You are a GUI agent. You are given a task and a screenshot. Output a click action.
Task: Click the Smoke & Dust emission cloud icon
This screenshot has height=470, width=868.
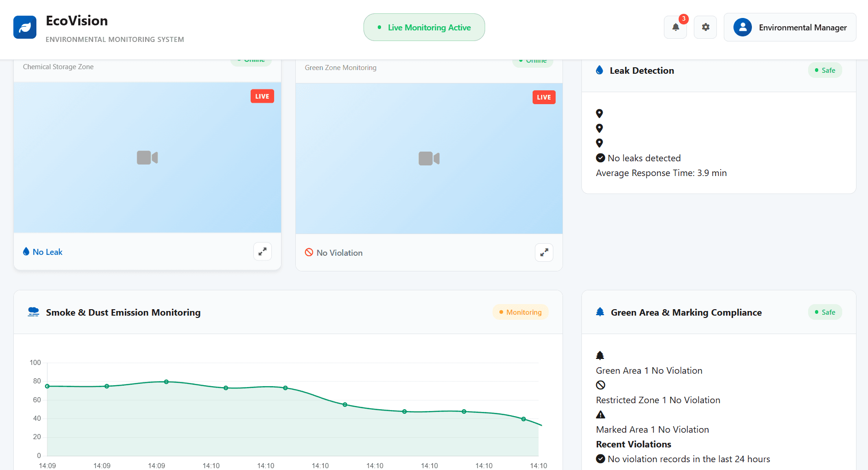[34, 312]
